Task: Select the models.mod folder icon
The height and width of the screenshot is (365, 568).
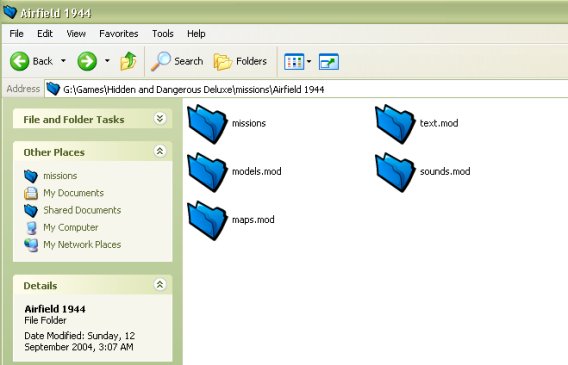Action: [207, 172]
